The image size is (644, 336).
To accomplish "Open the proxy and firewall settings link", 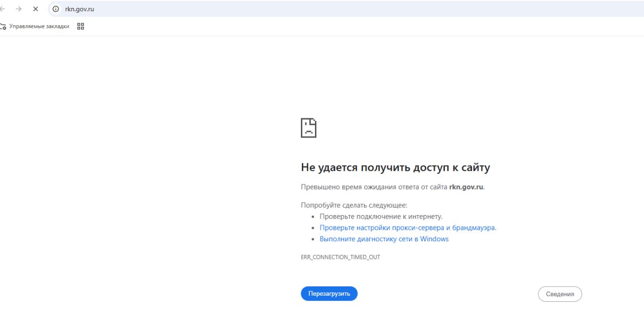I will [408, 228].
